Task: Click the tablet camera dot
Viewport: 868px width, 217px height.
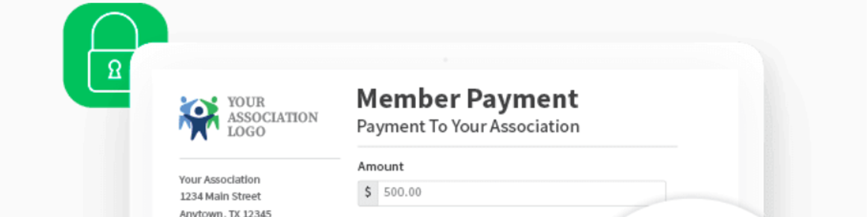Action: point(445,60)
